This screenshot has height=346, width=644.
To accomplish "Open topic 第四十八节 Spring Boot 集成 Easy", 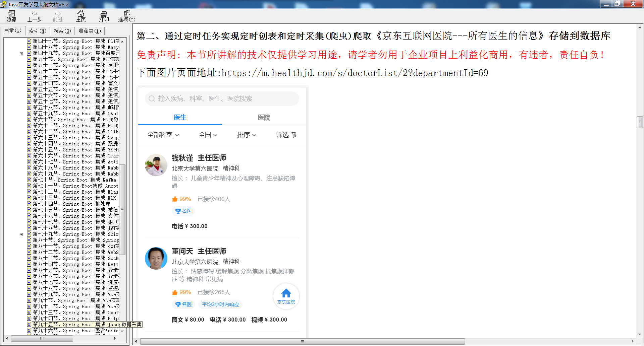I will (x=76, y=47).
